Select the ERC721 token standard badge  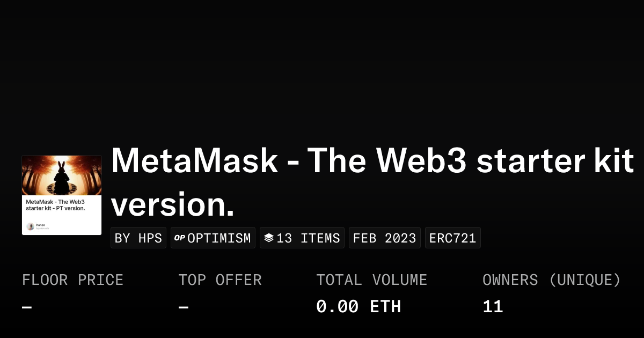point(453,238)
